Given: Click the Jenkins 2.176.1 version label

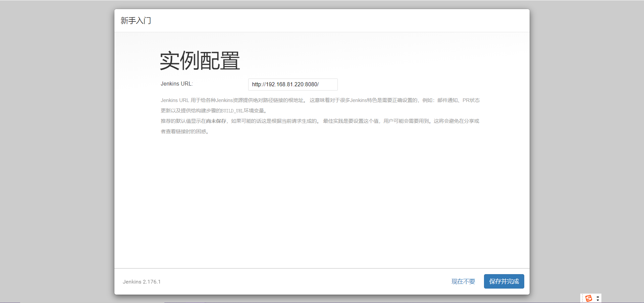Looking at the screenshot, I should coord(142,282).
